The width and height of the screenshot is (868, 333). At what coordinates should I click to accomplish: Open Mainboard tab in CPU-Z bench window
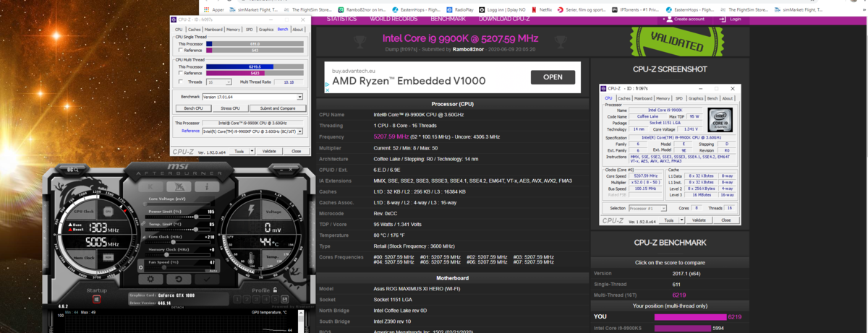click(x=214, y=30)
